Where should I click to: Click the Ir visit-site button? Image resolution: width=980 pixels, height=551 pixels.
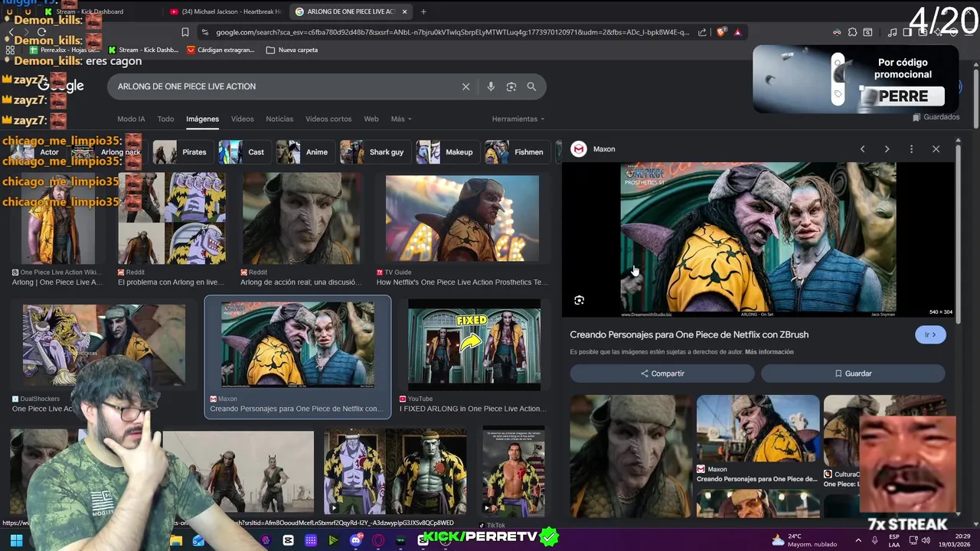[930, 334]
